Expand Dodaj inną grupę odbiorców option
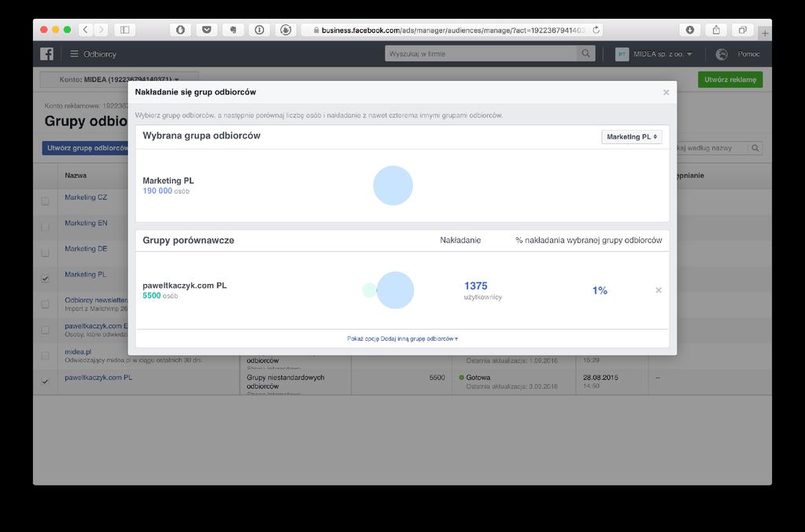 pyautogui.click(x=403, y=339)
